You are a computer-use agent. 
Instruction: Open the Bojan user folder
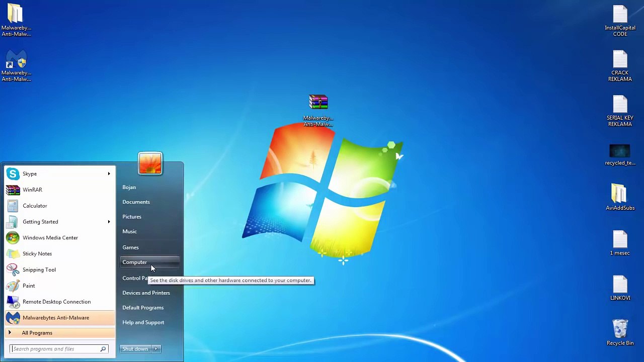point(149,187)
